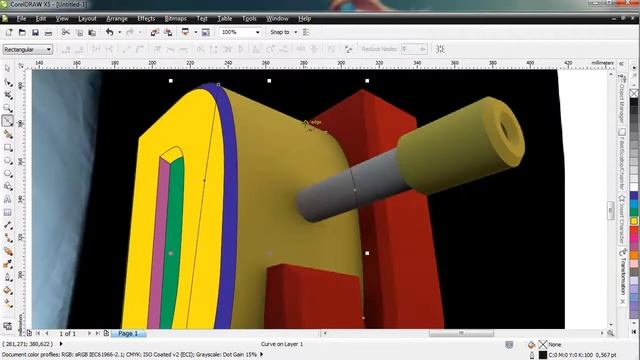Viewport: 640px width, 360px height.
Task: Pick the yellow swatch in the color palette
Action: [x=634, y=221]
